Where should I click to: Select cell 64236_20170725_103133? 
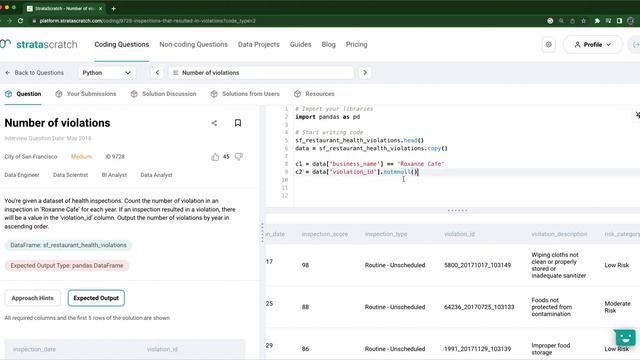tap(479, 307)
